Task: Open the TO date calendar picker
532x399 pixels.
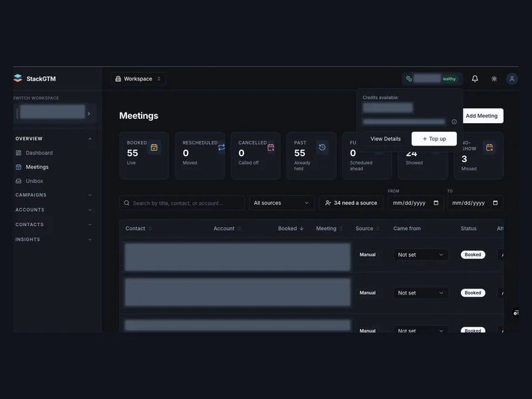Action: pos(495,203)
